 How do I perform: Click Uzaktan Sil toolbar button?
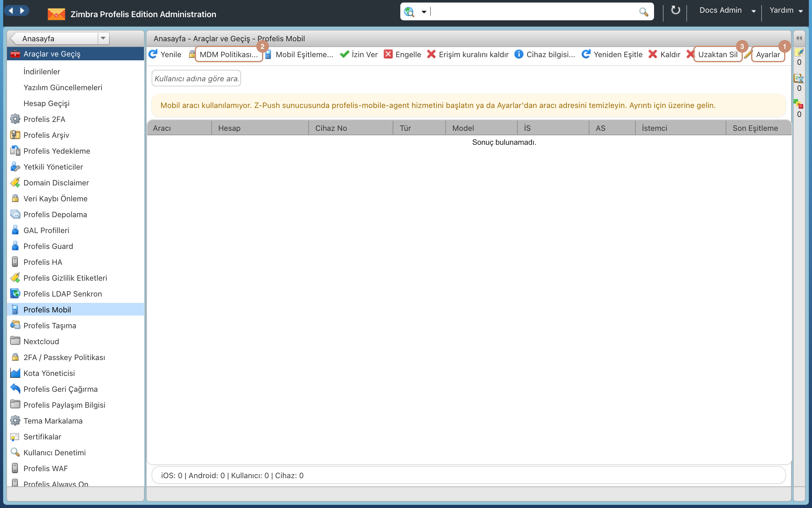click(x=718, y=54)
